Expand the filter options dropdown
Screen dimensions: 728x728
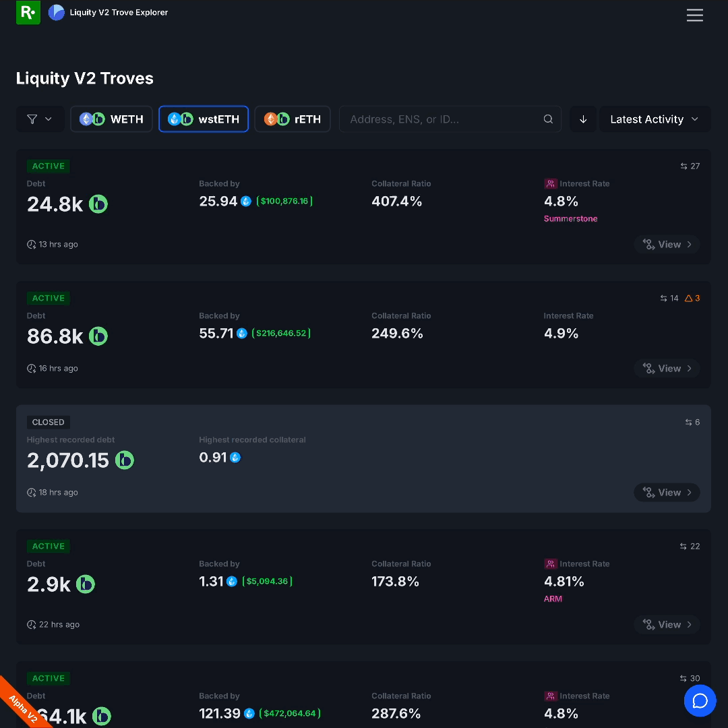(40, 119)
